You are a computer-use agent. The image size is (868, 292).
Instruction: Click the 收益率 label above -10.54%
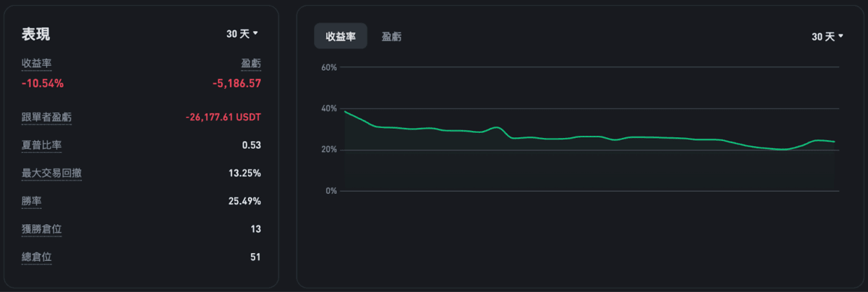pyautogui.click(x=37, y=64)
